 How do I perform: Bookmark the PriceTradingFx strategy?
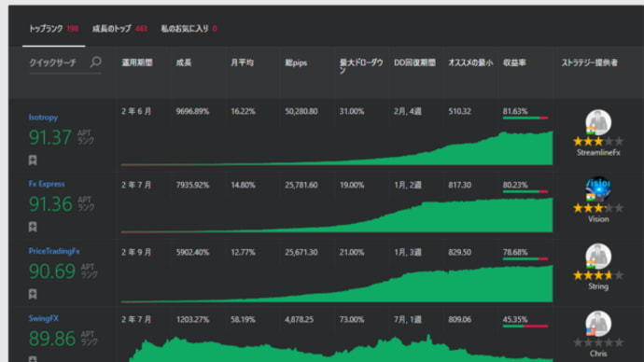pos(33,294)
